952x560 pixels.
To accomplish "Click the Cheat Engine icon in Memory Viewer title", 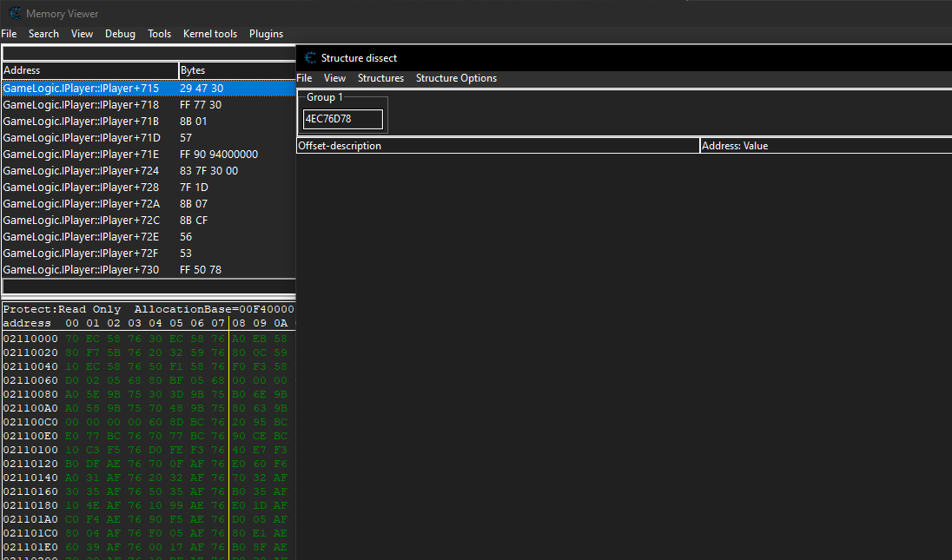I will click(15, 13).
